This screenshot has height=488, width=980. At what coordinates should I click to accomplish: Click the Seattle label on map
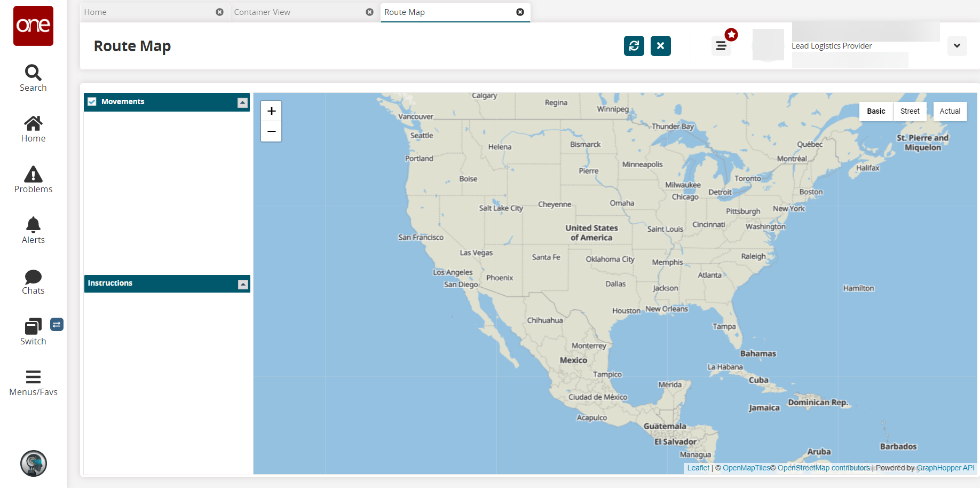pos(422,136)
